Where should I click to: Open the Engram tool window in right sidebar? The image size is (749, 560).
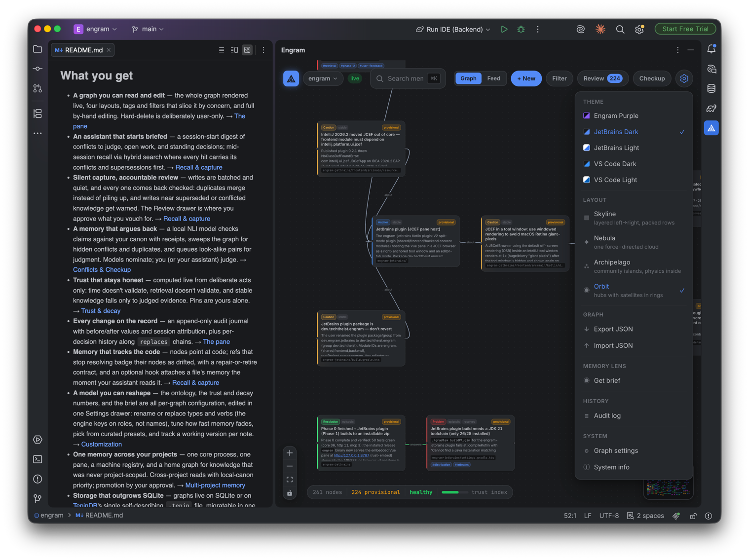coord(711,128)
